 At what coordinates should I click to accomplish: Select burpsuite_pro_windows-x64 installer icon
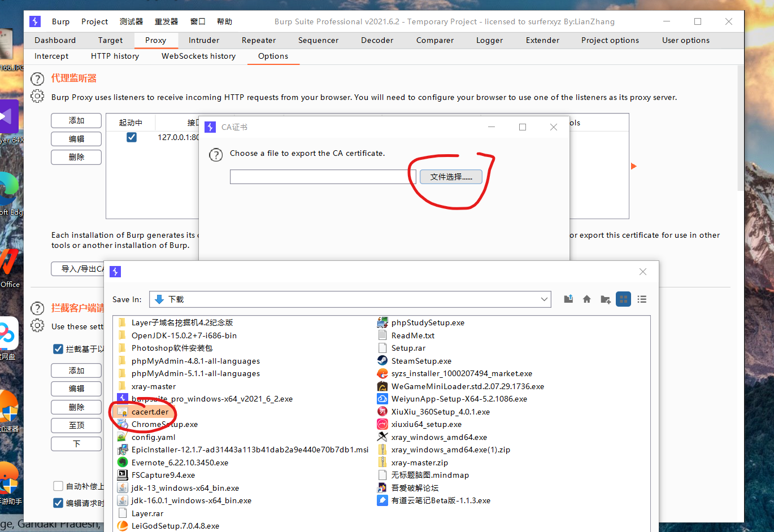pyautogui.click(x=123, y=399)
